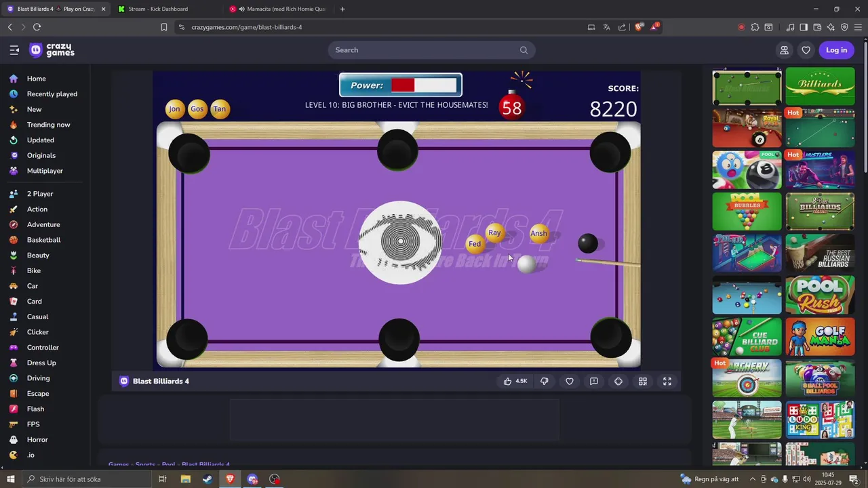The width and height of the screenshot is (868, 488).
Task: Bookmark this page
Action: [164, 27]
